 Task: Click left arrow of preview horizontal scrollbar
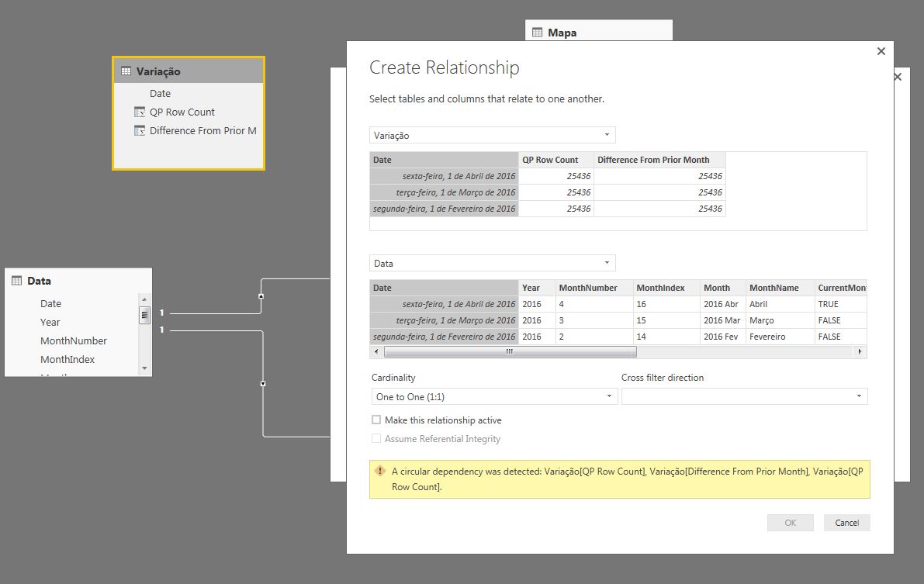[376, 352]
